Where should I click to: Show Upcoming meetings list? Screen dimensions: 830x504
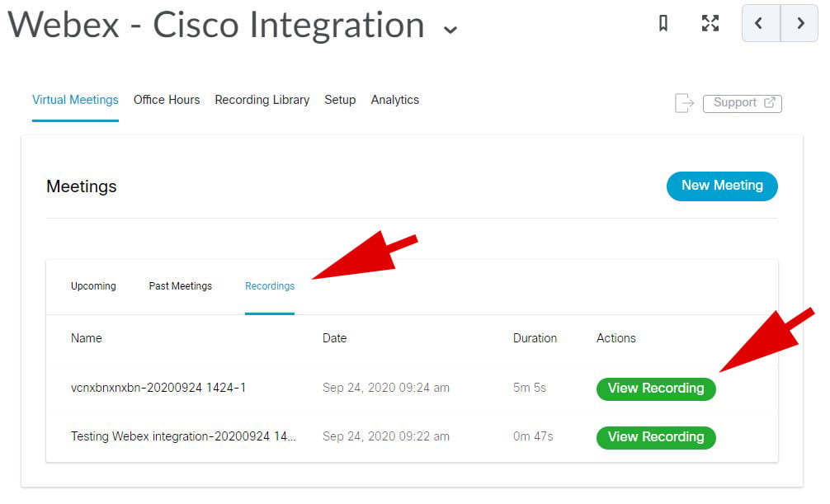pyautogui.click(x=93, y=286)
